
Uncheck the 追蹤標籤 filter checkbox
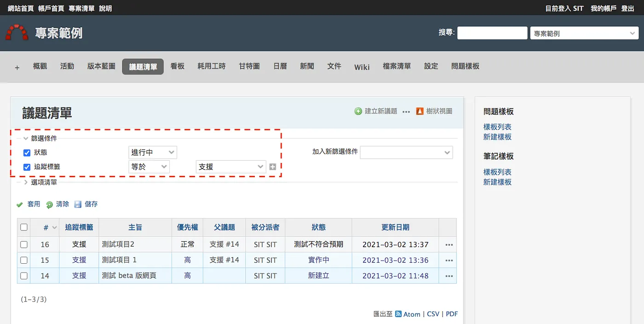pos(27,167)
